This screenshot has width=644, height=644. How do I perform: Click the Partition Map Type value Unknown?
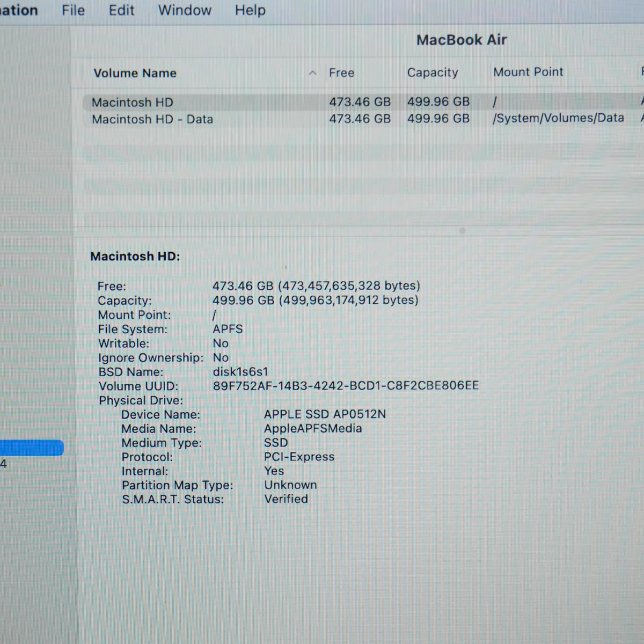(x=290, y=485)
